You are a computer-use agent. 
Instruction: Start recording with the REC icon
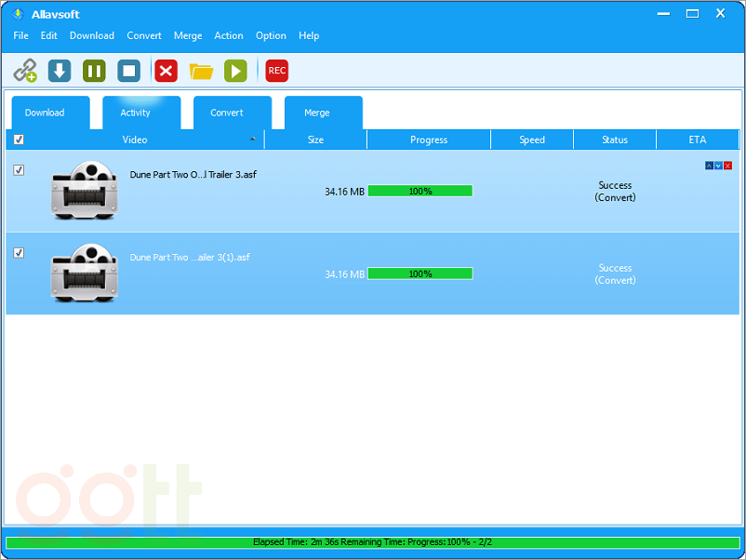[277, 71]
